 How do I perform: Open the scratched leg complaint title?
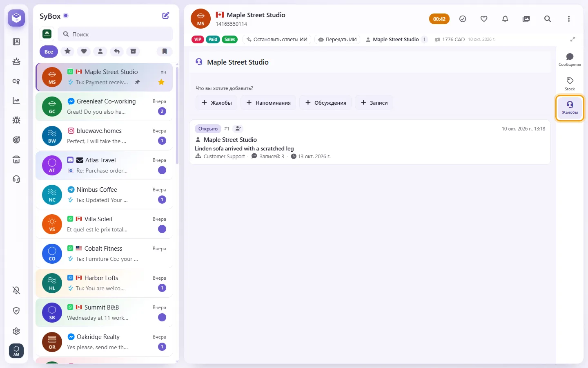tap(244, 148)
